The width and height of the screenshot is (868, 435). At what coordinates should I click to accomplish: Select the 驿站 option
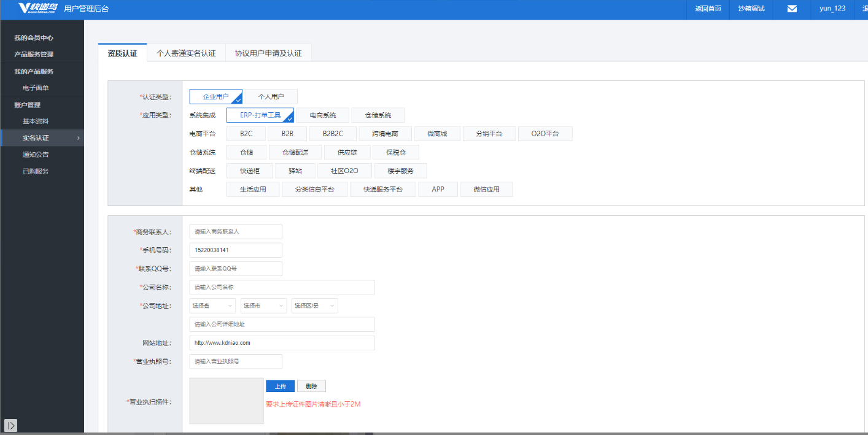(295, 171)
